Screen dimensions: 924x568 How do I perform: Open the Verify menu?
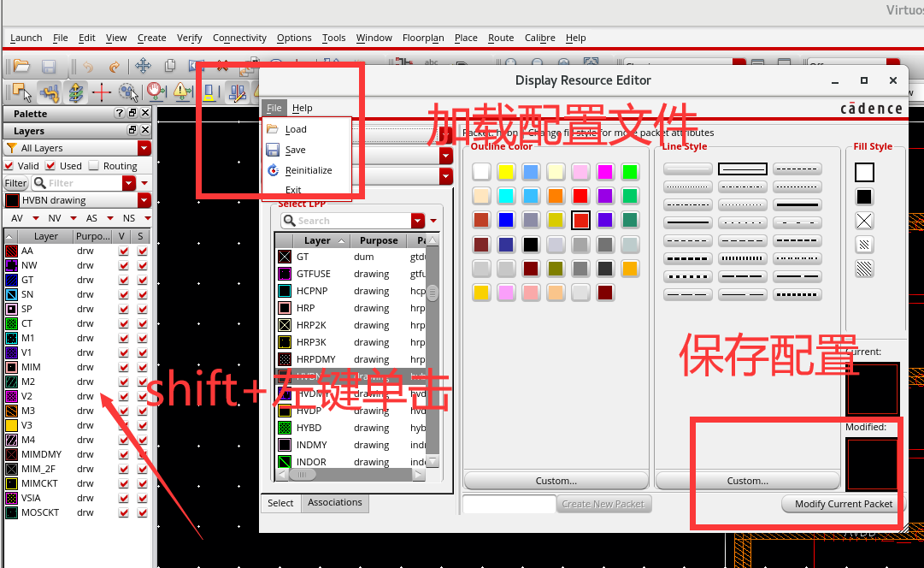[x=189, y=38]
